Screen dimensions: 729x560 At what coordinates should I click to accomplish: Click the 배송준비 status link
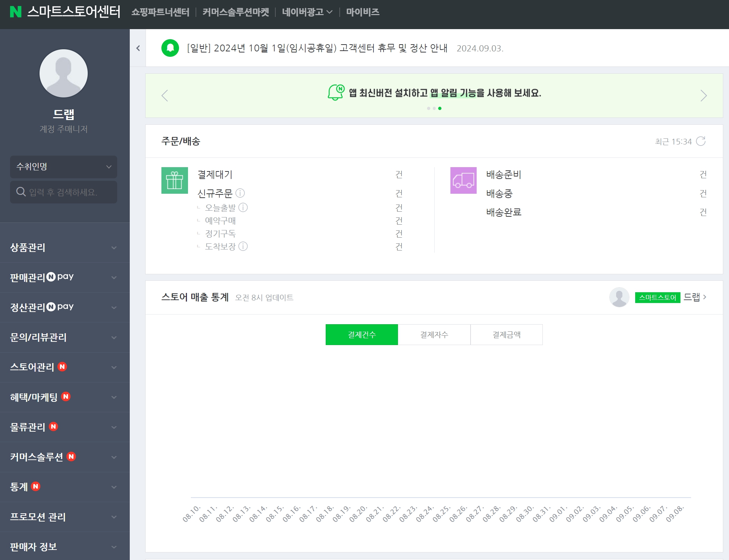[x=504, y=175]
